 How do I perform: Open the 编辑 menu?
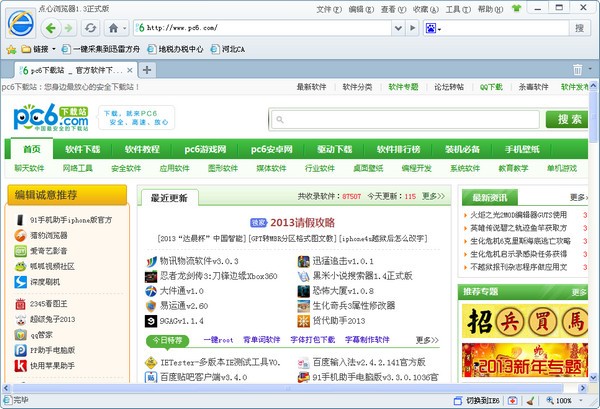coord(361,9)
